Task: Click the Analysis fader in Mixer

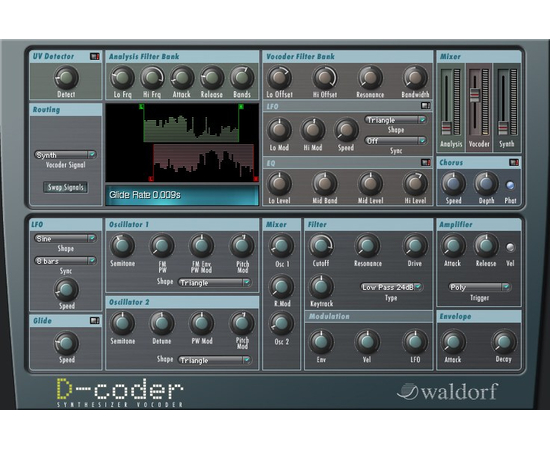Action: pyautogui.click(x=446, y=128)
